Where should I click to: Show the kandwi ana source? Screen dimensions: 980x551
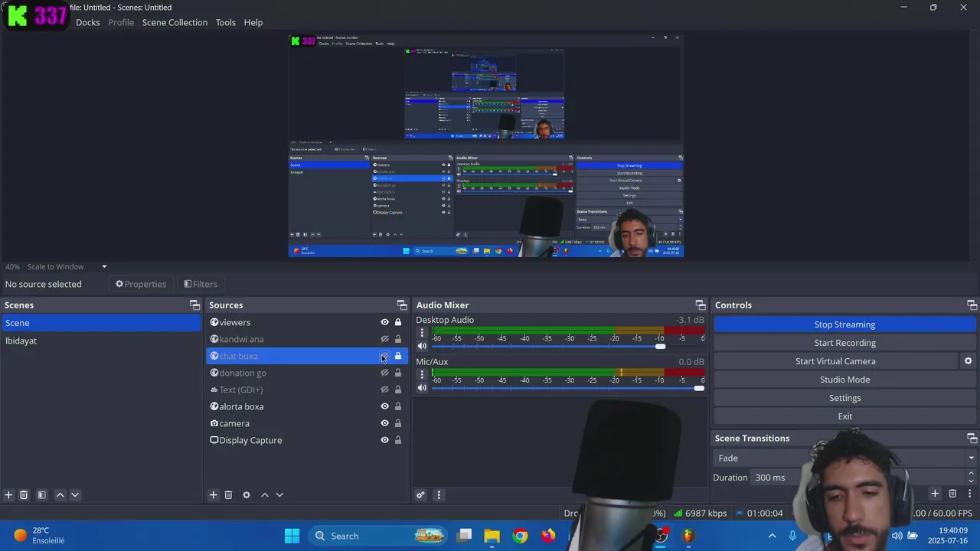pos(385,339)
